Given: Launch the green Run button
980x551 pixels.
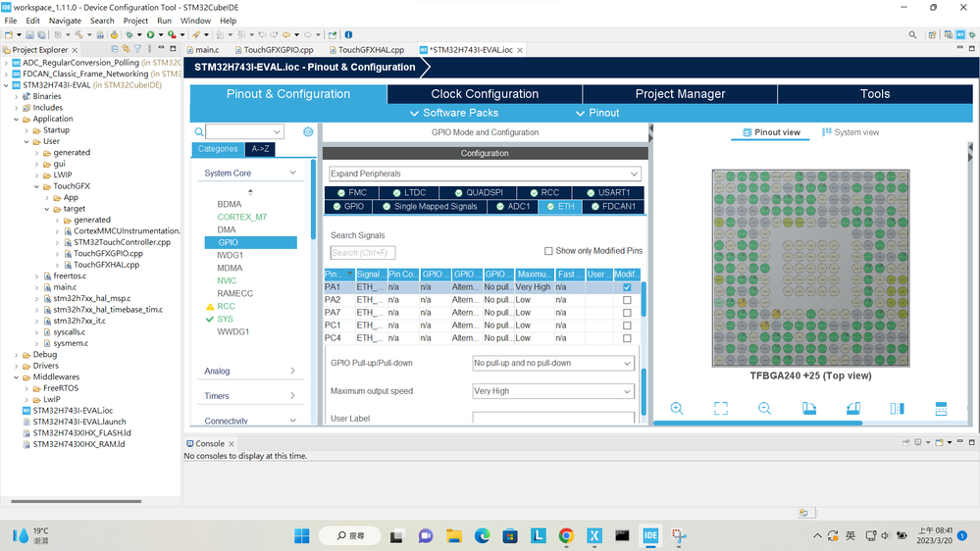Looking at the screenshot, I should [x=151, y=35].
